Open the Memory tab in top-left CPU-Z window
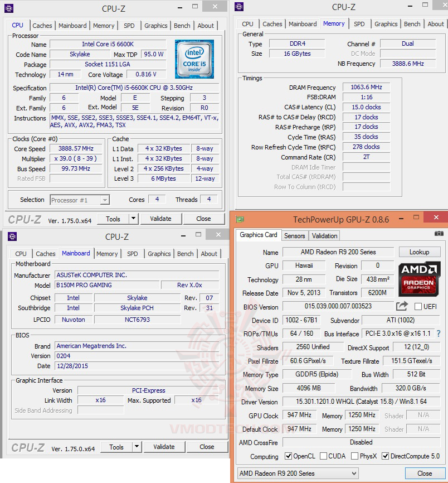This screenshot has width=448, height=483. [x=104, y=26]
